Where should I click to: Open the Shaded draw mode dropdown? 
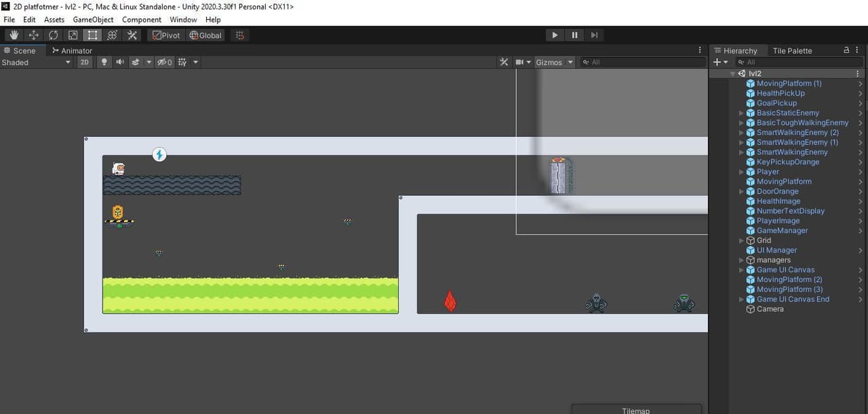click(x=36, y=62)
